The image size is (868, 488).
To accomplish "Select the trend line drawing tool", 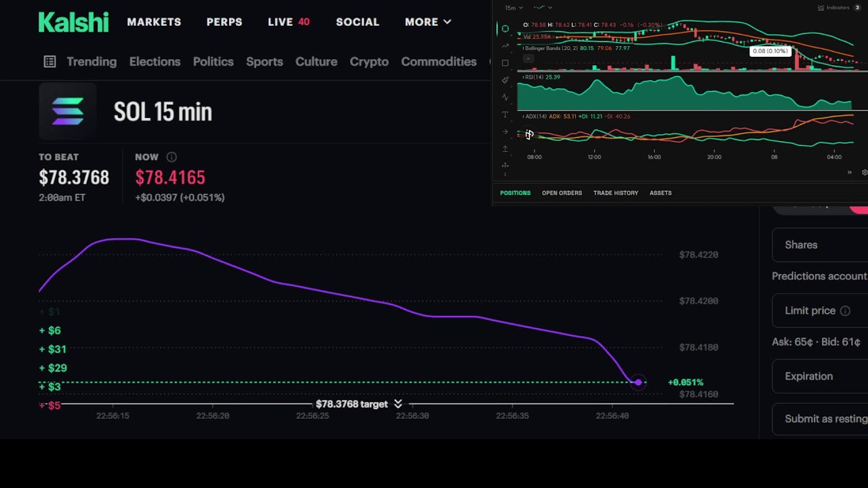I will 505,45.
